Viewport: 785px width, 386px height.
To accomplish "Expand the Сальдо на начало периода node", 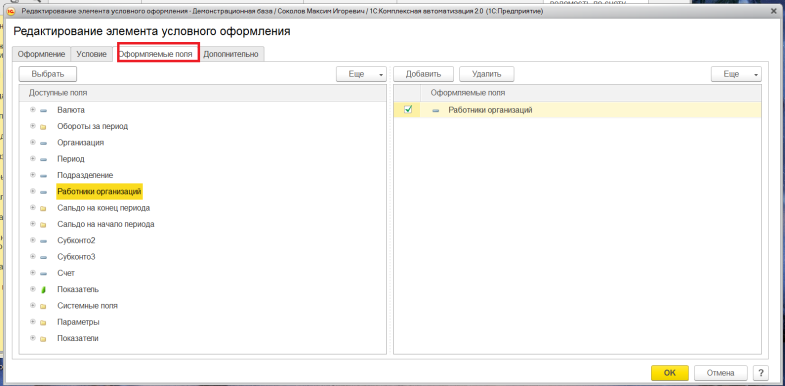I will point(33,224).
